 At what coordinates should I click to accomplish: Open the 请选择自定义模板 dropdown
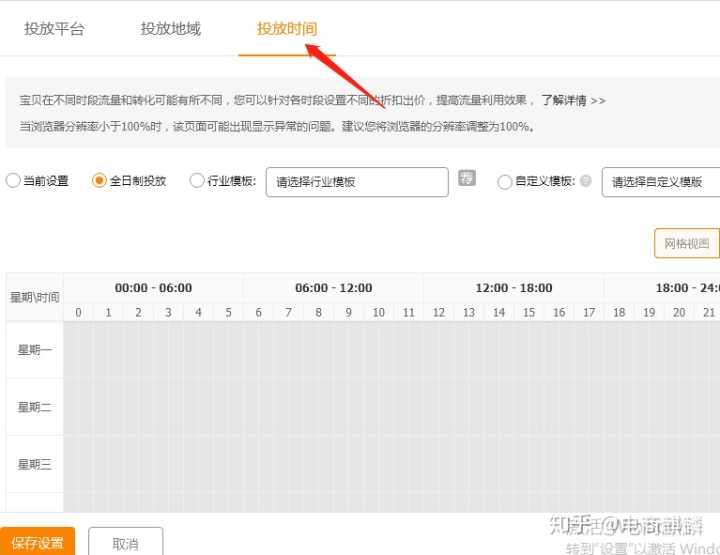tap(661, 182)
